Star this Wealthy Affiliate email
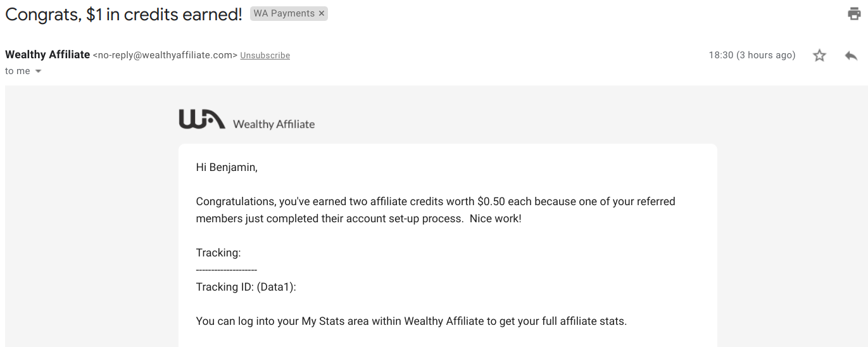 tap(820, 56)
